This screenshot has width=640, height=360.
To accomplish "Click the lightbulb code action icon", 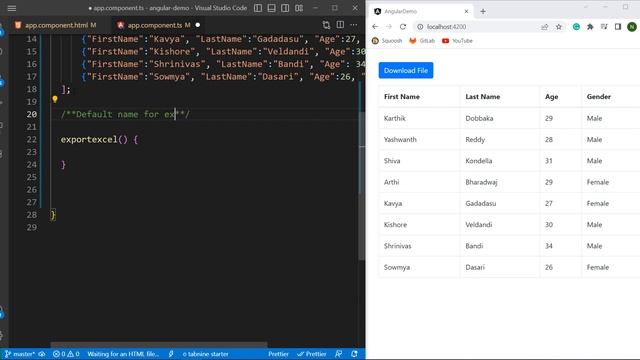I will pos(55,99).
